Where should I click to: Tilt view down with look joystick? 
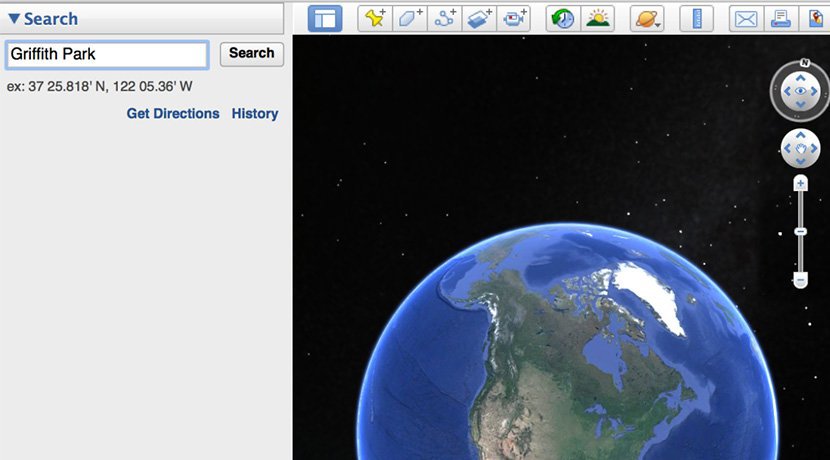click(800, 104)
